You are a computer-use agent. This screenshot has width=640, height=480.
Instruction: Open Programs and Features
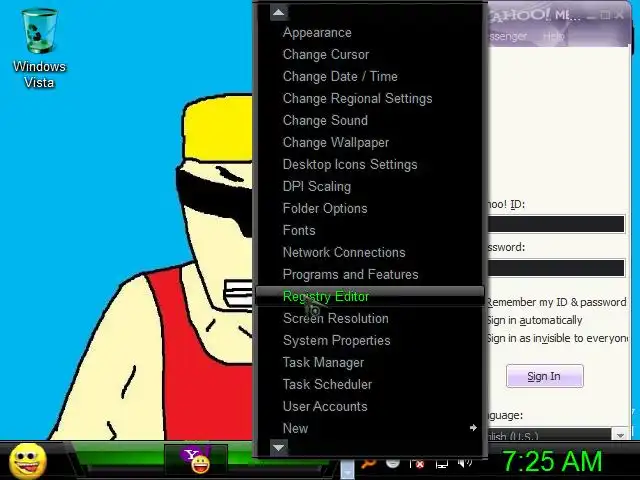click(351, 275)
